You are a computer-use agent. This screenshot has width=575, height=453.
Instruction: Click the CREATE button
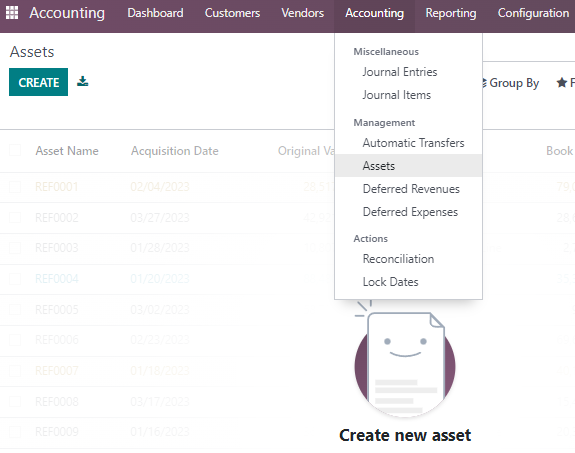click(x=39, y=82)
